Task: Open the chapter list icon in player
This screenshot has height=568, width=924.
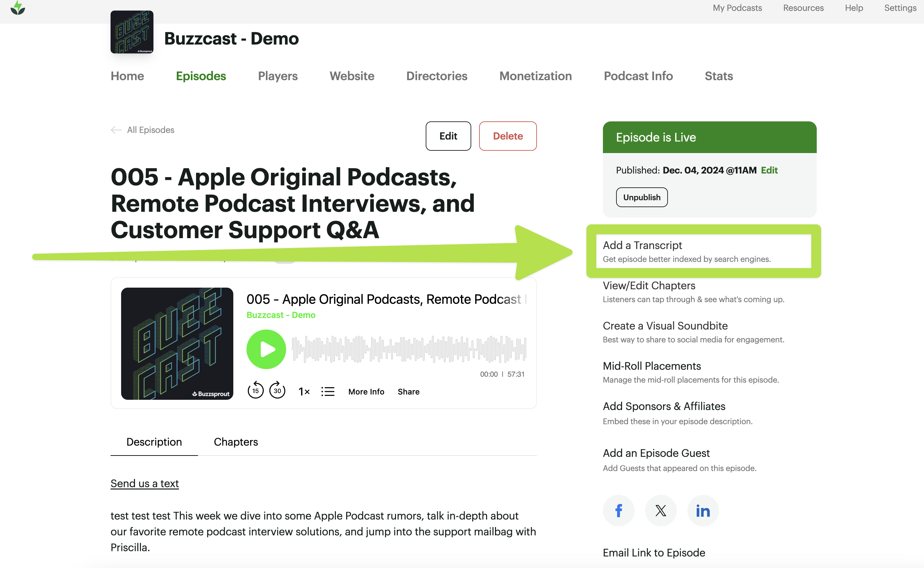Action: coord(328,392)
